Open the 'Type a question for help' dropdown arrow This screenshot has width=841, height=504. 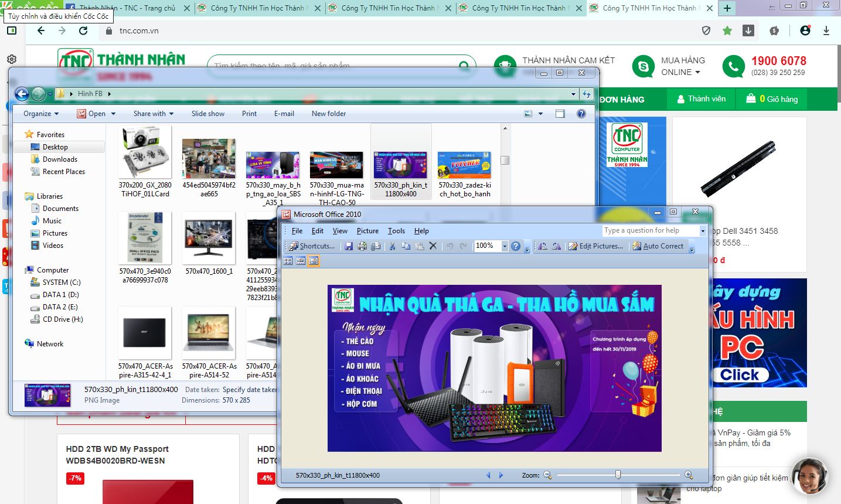pyautogui.click(x=703, y=231)
